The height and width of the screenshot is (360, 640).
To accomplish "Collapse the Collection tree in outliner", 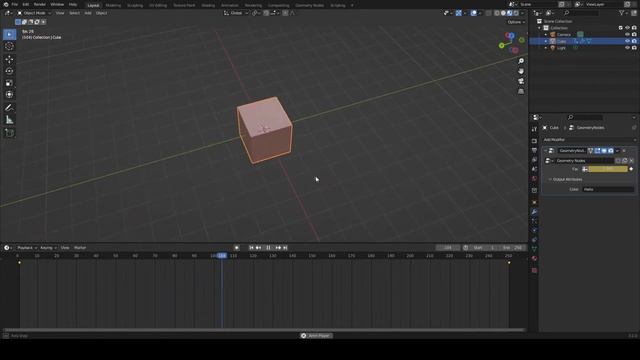I will click(540, 28).
